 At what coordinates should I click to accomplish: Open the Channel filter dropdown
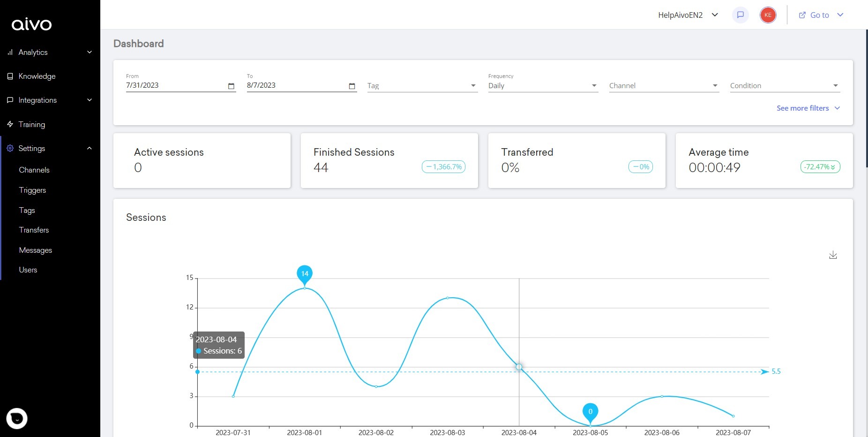pyautogui.click(x=664, y=86)
